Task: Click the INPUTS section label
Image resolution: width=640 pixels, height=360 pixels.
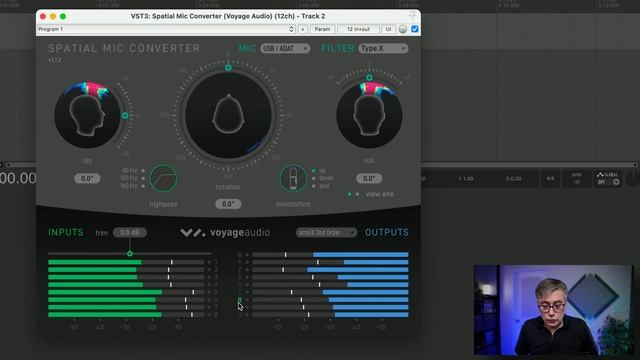Action: (x=66, y=233)
